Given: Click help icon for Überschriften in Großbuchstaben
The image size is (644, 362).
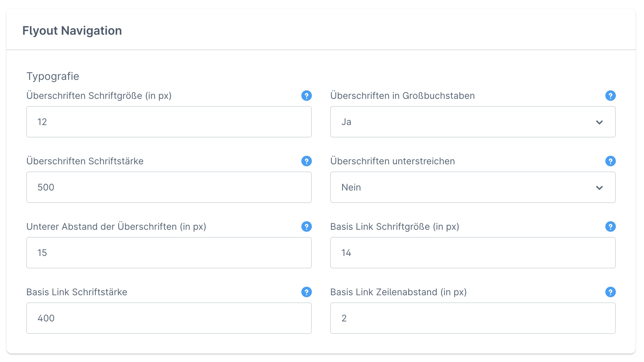Looking at the screenshot, I should (610, 96).
